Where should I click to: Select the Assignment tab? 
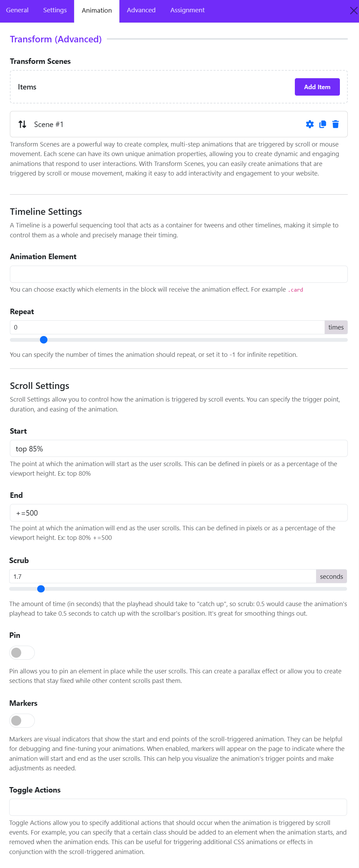(x=187, y=10)
